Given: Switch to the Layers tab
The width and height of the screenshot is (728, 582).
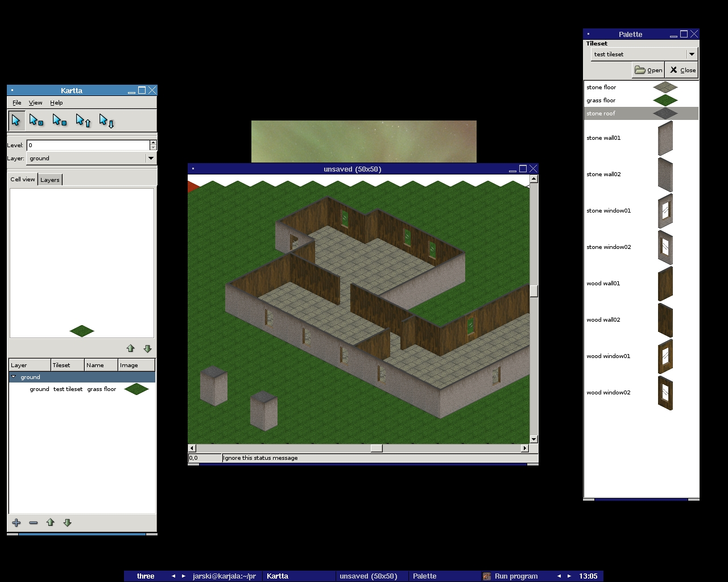Looking at the screenshot, I should 49,180.
